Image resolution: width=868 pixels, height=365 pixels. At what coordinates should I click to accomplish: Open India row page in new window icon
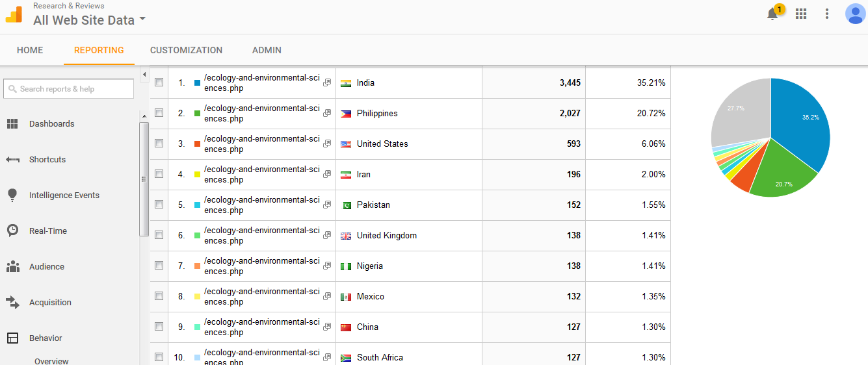click(327, 83)
